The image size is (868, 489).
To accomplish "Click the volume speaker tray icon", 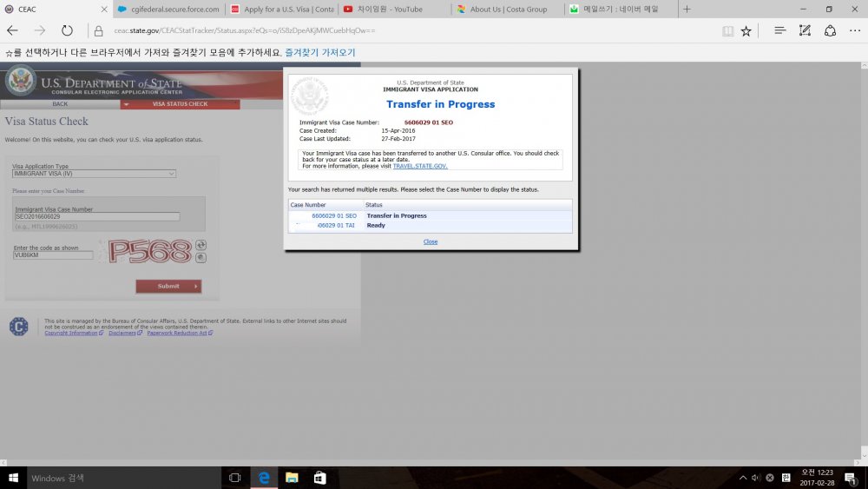I will [756, 478].
